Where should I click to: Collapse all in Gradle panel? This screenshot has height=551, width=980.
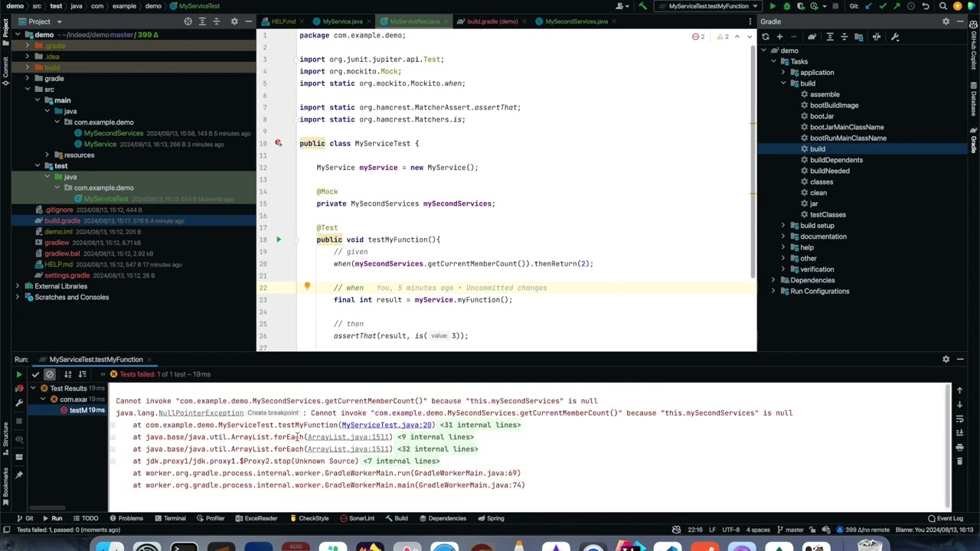coord(844,37)
